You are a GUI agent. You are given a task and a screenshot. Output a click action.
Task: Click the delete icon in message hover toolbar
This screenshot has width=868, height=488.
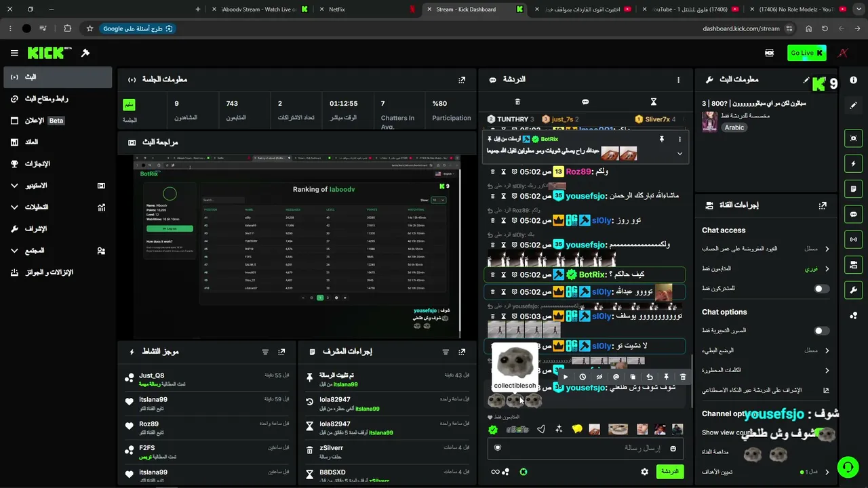(x=683, y=377)
